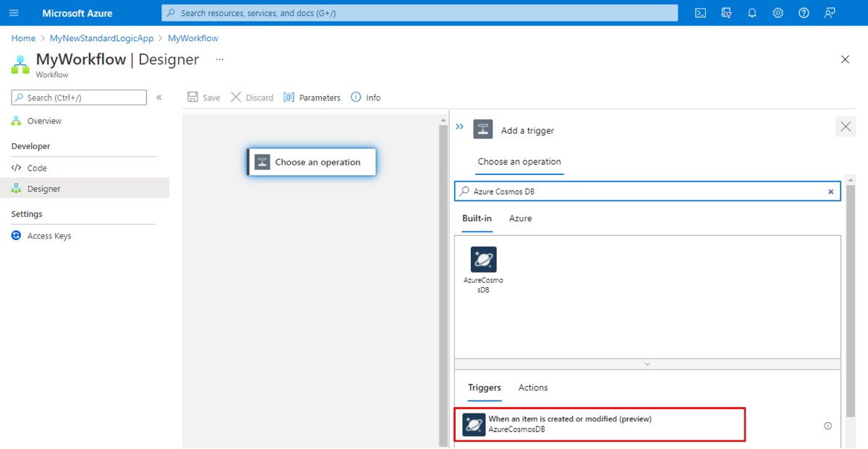The image size is (868, 449).
Task: Switch to the Actions tab
Action: pyautogui.click(x=533, y=388)
